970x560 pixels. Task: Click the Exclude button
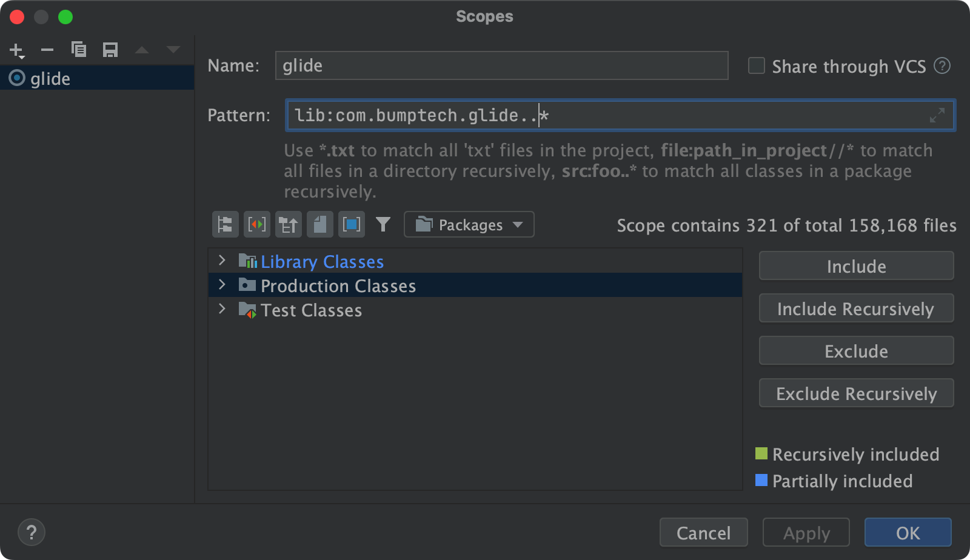(x=856, y=351)
